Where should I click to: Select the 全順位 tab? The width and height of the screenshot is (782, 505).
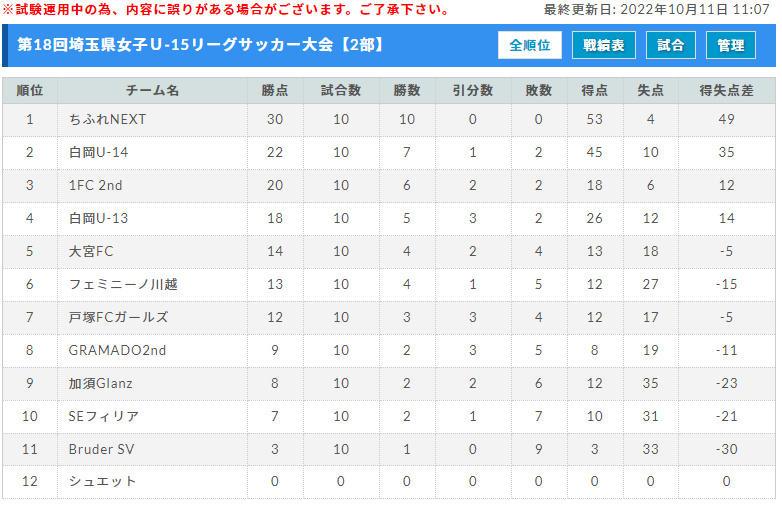pyautogui.click(x=529, y=45)
